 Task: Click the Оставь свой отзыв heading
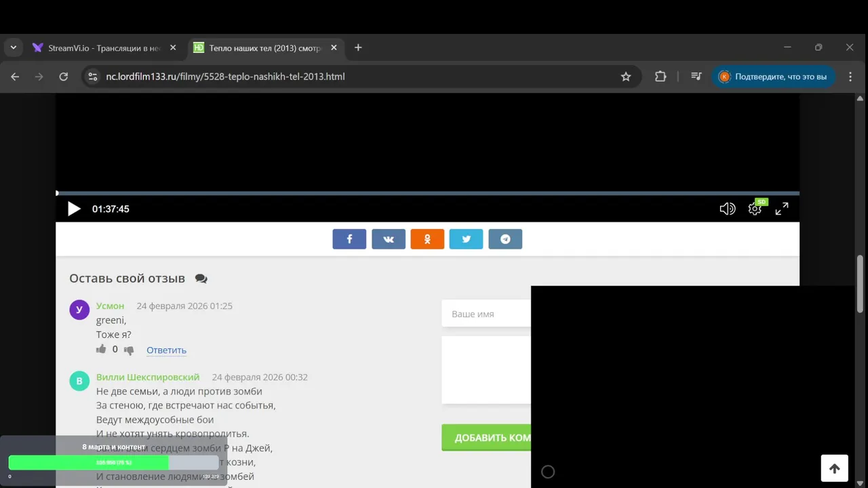click(x=127, y=279)
